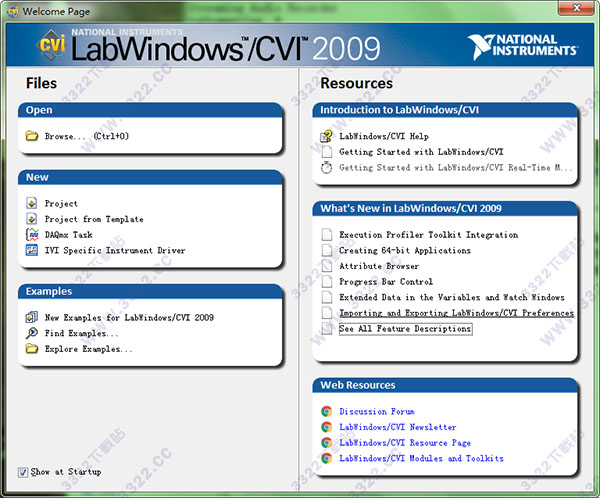Click the page icon beside Extended Data in the Variables
Viewport: 600px width, 498px height.
pos(327,297)
